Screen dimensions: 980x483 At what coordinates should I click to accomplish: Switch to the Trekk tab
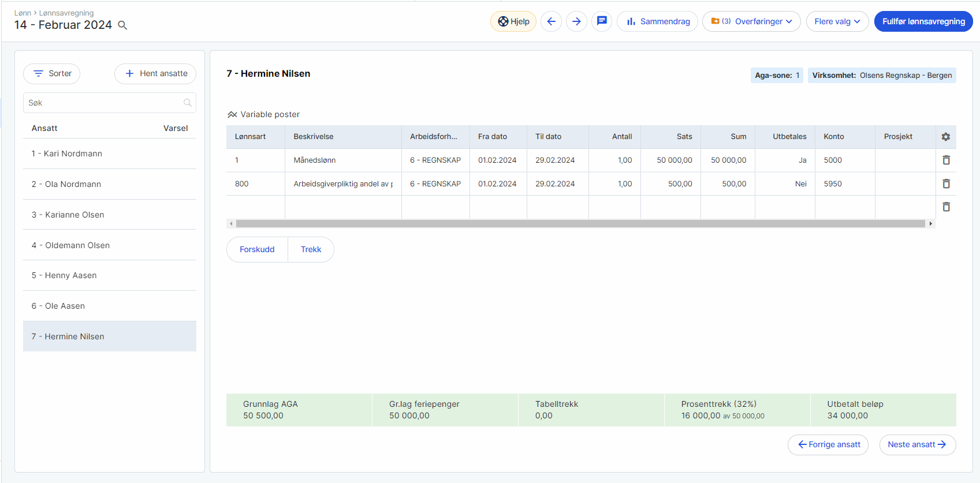311,249
